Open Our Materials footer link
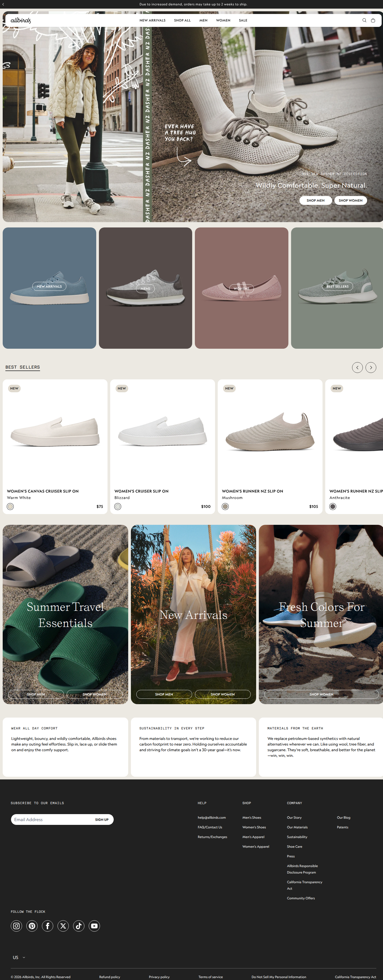Viewport: 383px width, 980px height. click(x=298, y=827)
